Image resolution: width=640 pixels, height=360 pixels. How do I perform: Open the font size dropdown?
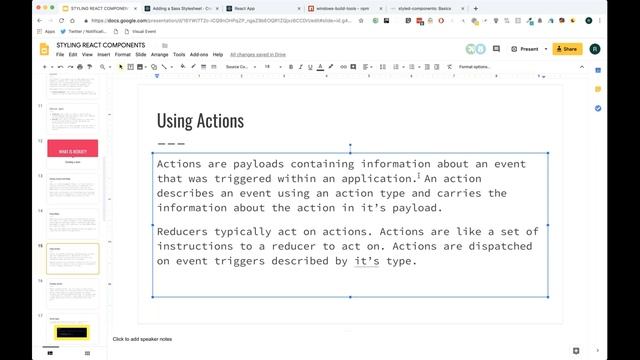pos(273,67)
